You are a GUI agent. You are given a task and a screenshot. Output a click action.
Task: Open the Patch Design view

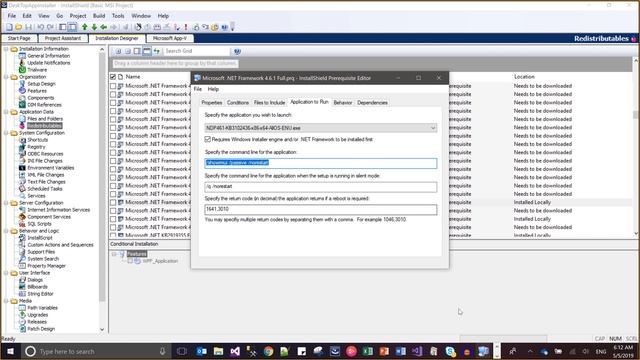click(41, 329)
